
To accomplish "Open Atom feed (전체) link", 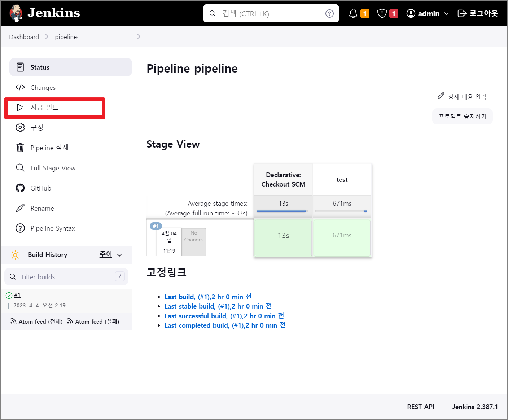I will coord(40,321).
